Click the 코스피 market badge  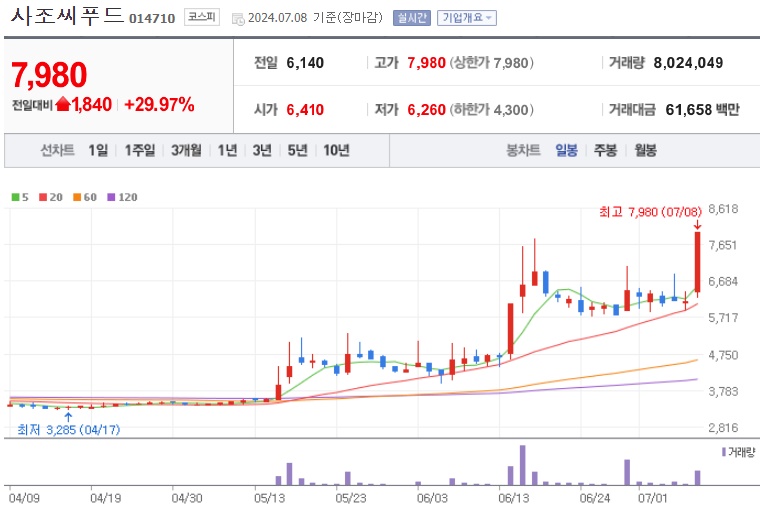click(202, 17)
